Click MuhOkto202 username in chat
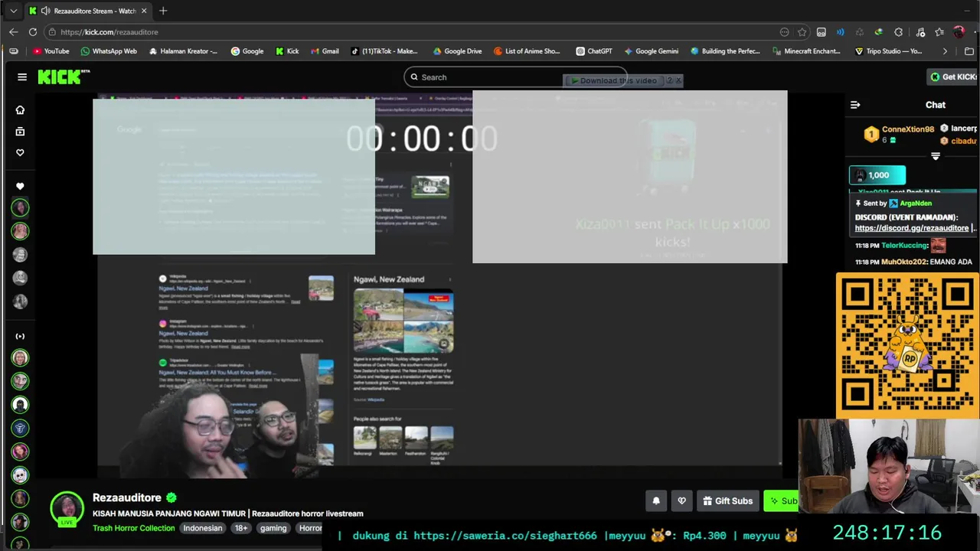This screenshot has width=980, height=551. 904,262
